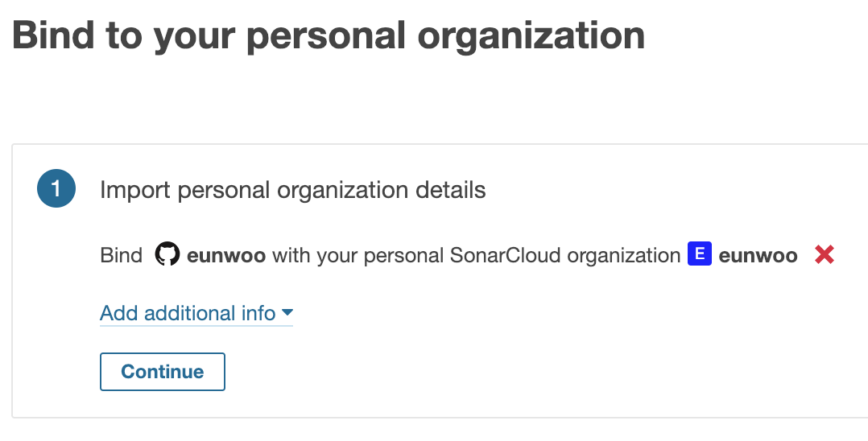
Task: Select the eunwoo name beside the GitHub icon
Action: [226, 255]
